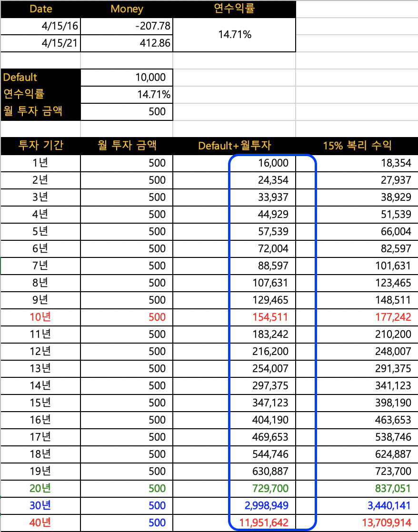This screenshot has width=418, height=532.
Task: Select the cell 248,007
Action: tap(357, 352)
